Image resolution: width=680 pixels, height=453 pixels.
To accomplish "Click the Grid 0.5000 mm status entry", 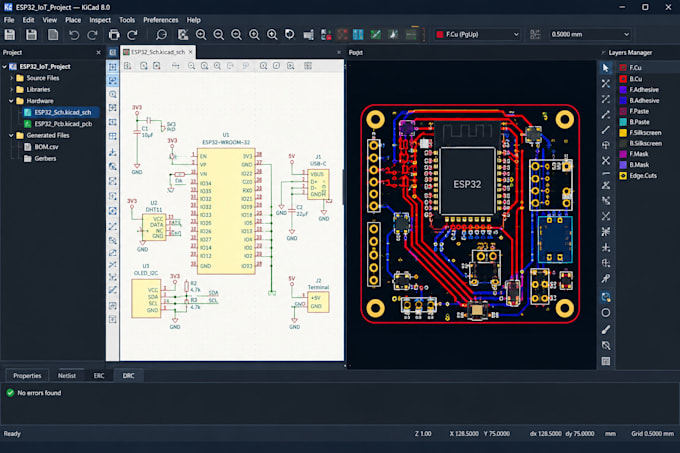I will (x=652, y=434).
